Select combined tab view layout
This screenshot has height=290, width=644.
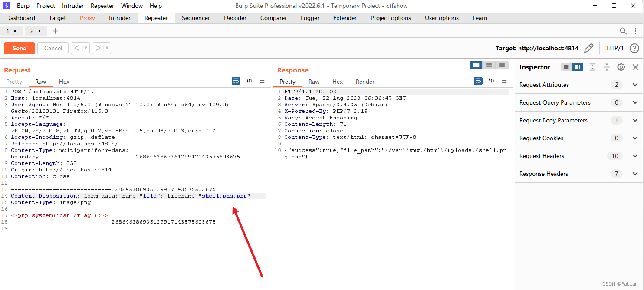click(502, 65)
